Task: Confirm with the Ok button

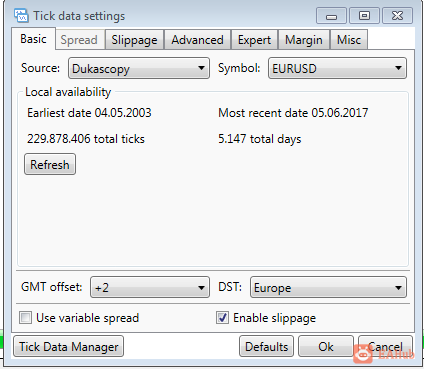Action: pos(326,346)
